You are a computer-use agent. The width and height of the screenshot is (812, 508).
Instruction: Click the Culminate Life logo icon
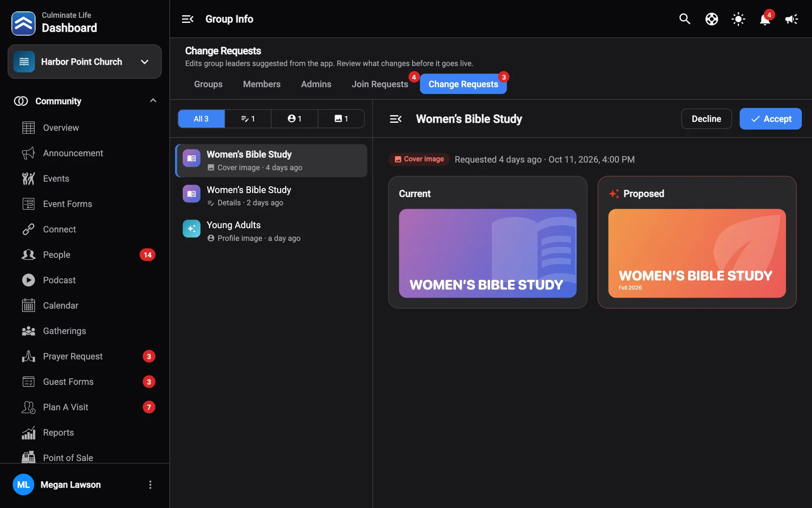pos(23,23)
